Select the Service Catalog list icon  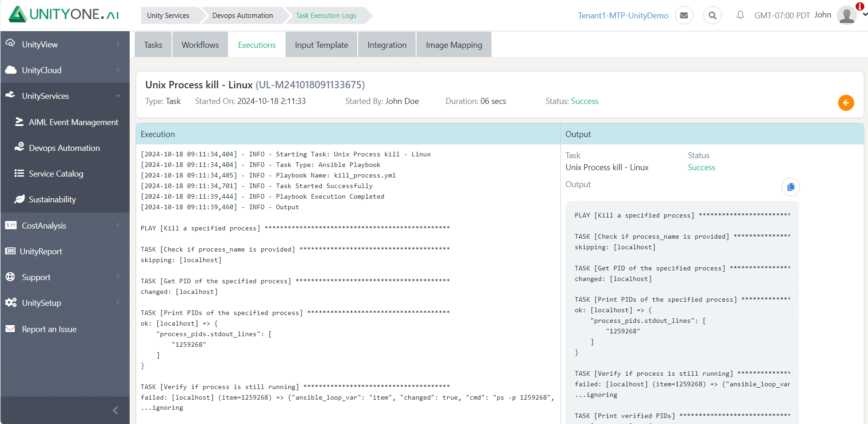(x=19, y=173)
